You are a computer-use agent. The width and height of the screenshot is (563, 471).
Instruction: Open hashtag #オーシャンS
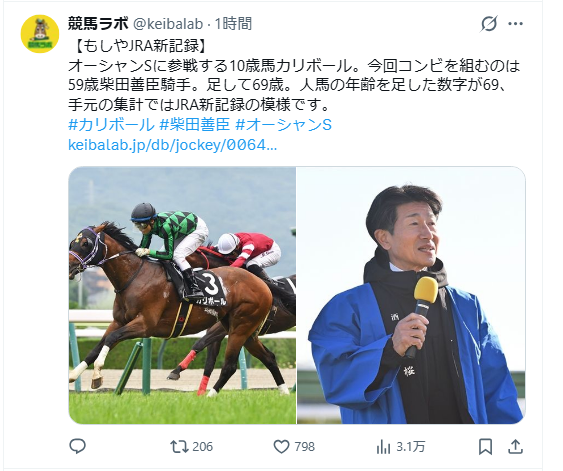click(283, 125)
